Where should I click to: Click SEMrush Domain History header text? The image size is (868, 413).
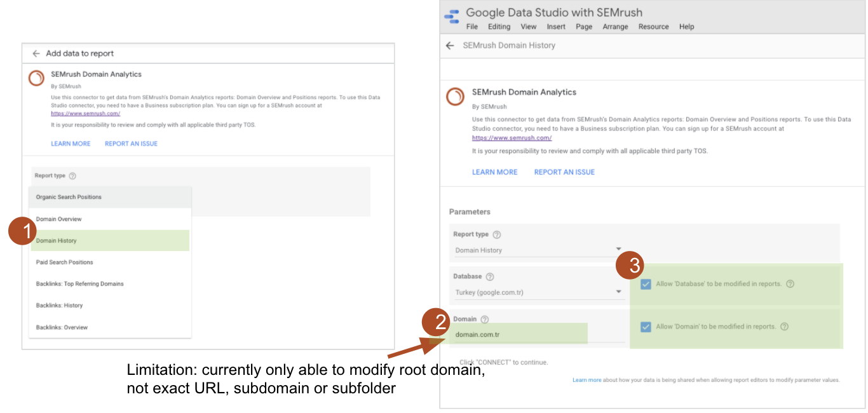[x=509, y=46]
